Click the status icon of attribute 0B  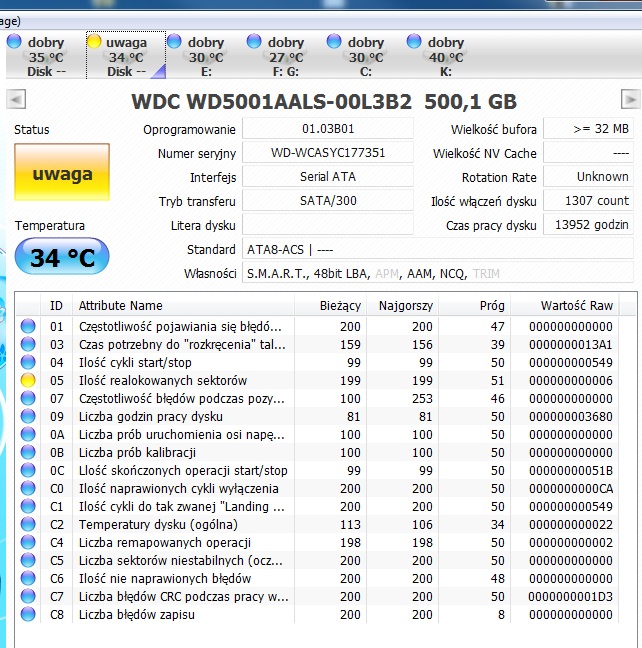(x=28, y=452)
